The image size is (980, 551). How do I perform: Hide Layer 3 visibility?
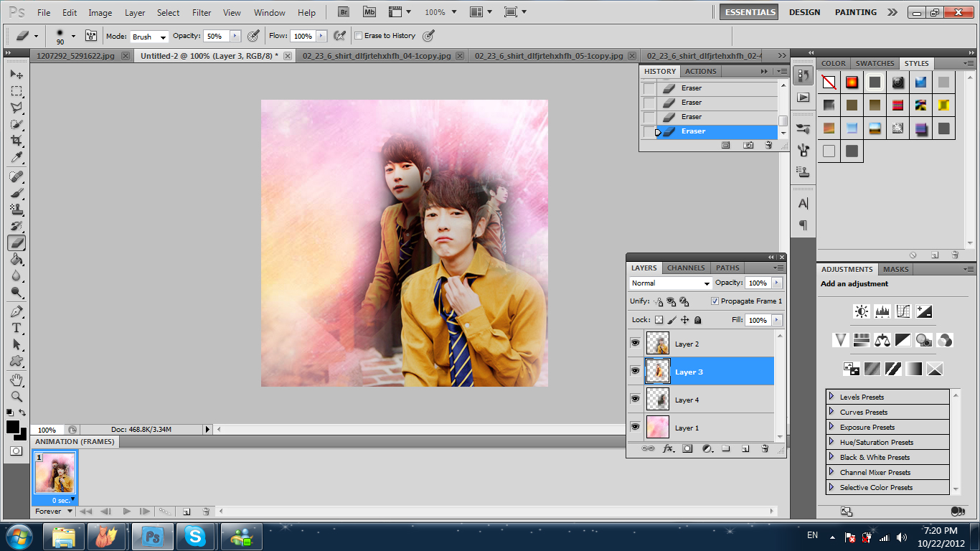(x=635, y=371)
